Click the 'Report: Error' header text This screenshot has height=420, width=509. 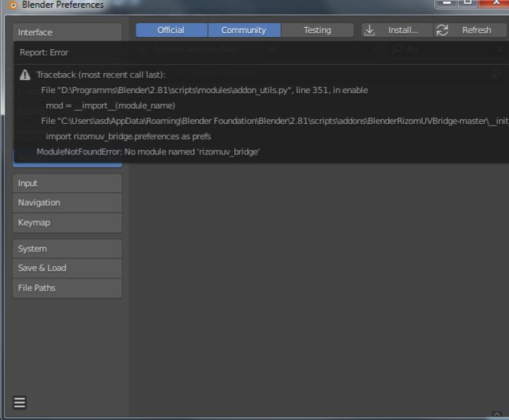pos(44,52)
